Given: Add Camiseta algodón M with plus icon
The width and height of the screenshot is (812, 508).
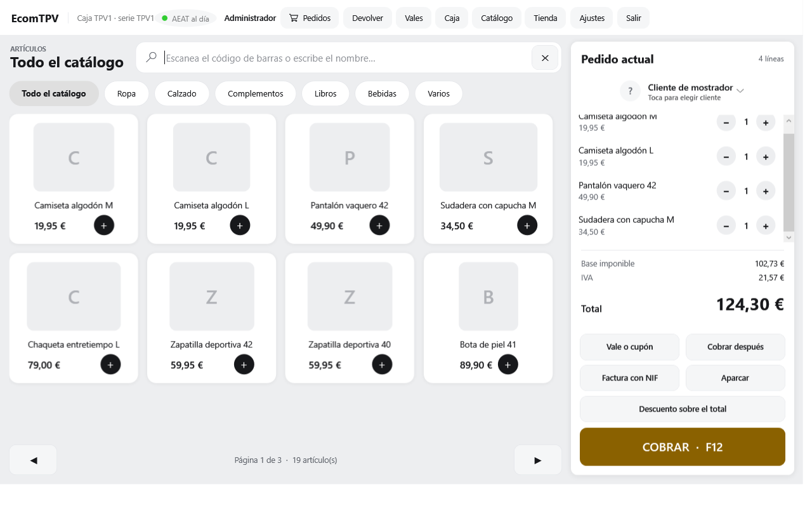Looking at the screenshot, I should point(104,225).
